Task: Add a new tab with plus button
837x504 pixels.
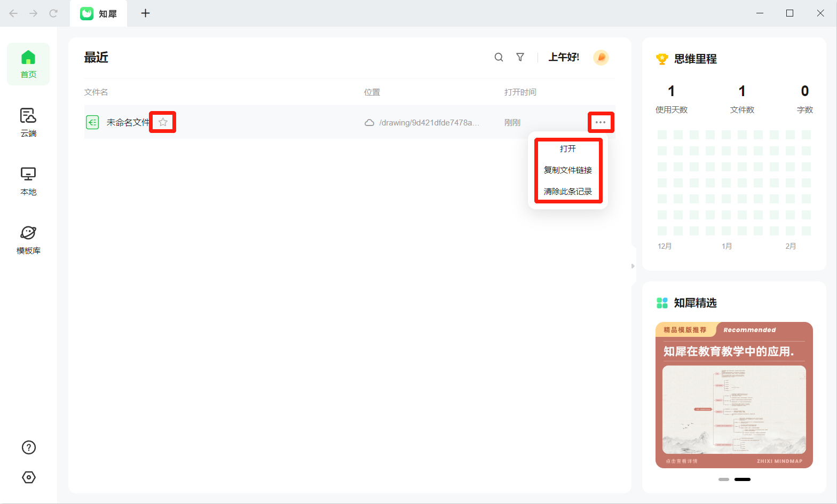Action: [x=145, y=13]
